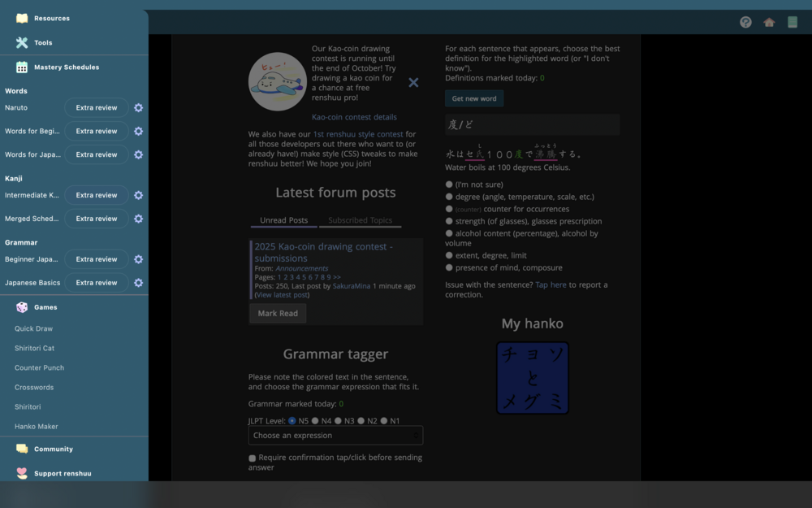Enable require confirmation before sending answer
This screenshot has width=812, height=508.
click(253, 458)
